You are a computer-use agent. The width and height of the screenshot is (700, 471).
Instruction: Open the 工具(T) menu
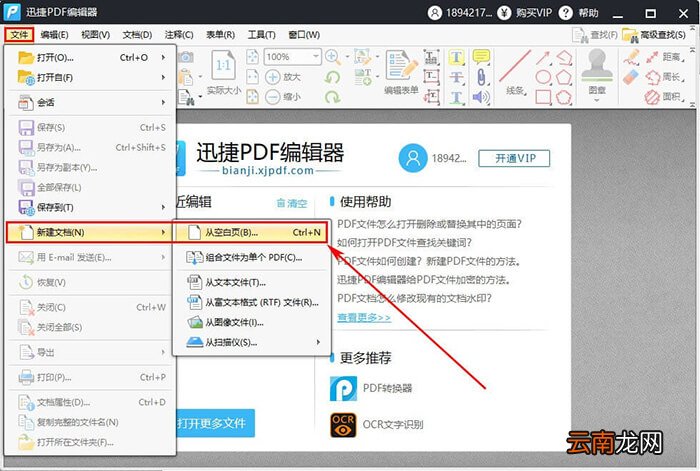point(262,35)
